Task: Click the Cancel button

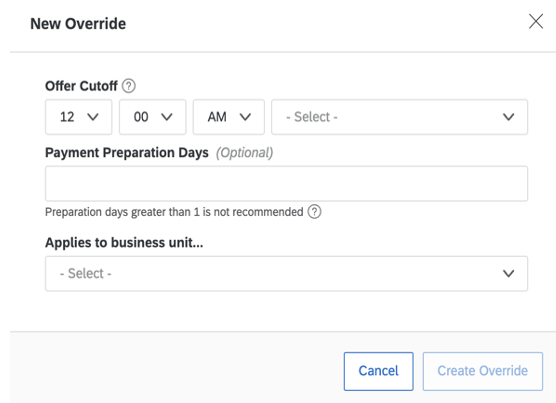Action: pos(378,371)
